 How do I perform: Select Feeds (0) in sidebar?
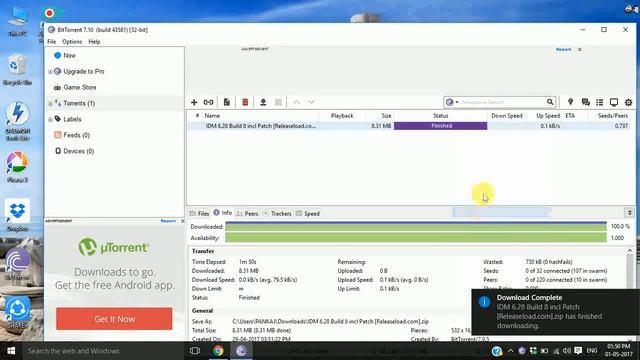click(76, 135)
